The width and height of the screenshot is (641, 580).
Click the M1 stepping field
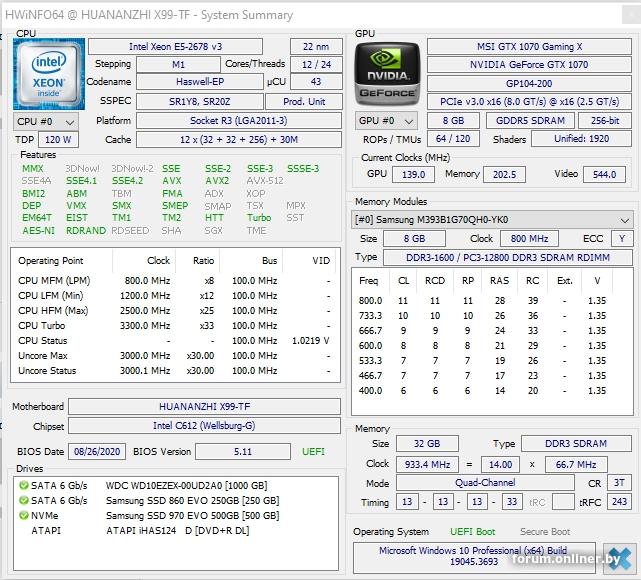coord(178,65)
